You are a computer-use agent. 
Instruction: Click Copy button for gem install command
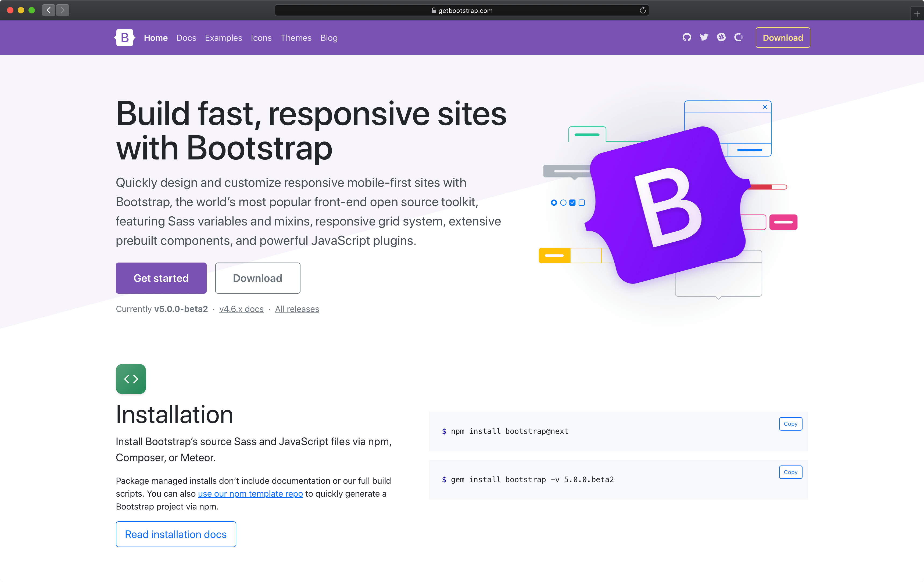(790, 472)
